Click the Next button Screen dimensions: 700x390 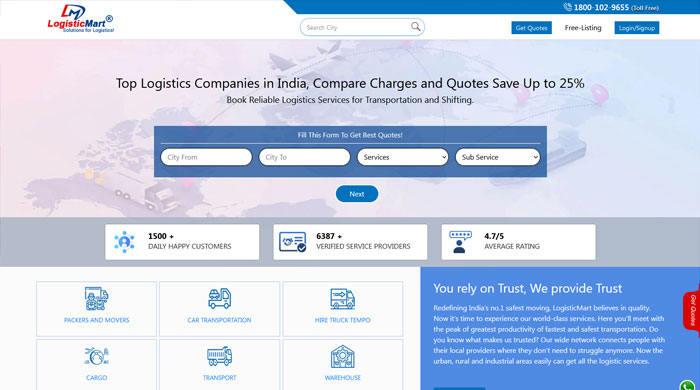(357, 194)
